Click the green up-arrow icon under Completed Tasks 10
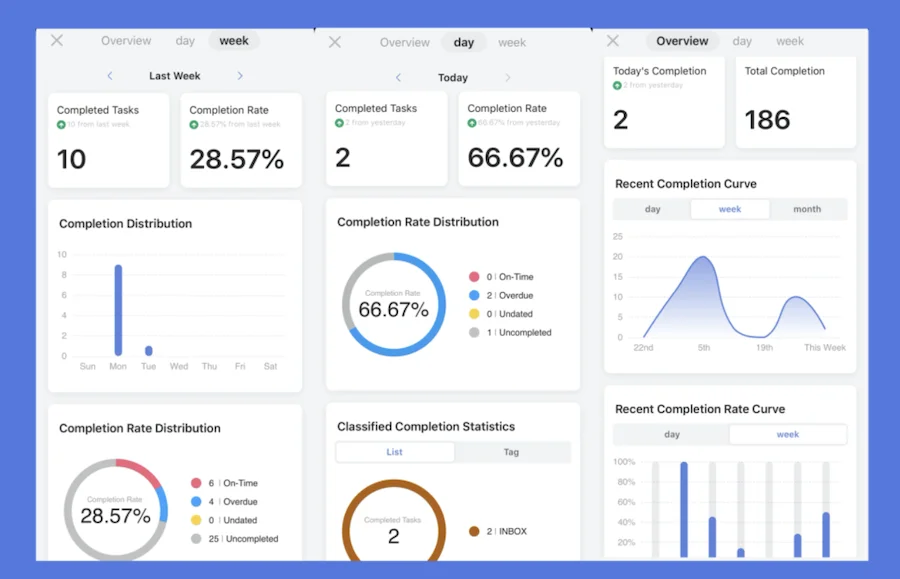The height and width of the screenshot is (579, 900). click(61, 125)
